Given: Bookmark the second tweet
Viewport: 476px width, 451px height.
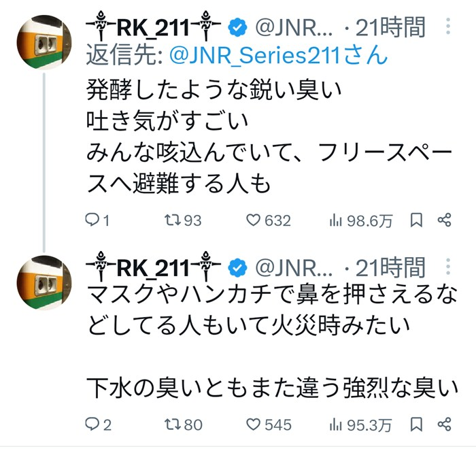Looking at the screenshot, I should pos(416,424).
